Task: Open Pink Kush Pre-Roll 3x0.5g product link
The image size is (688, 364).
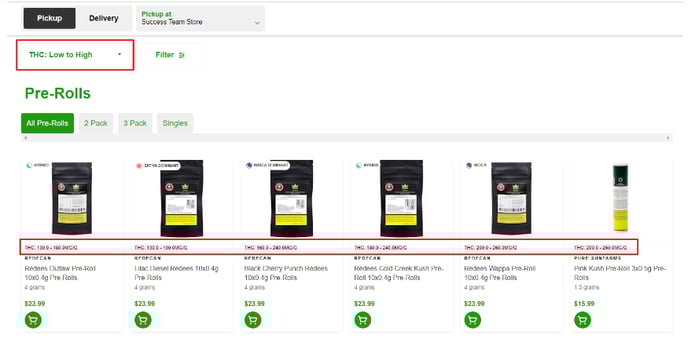Action: [620, 273]
